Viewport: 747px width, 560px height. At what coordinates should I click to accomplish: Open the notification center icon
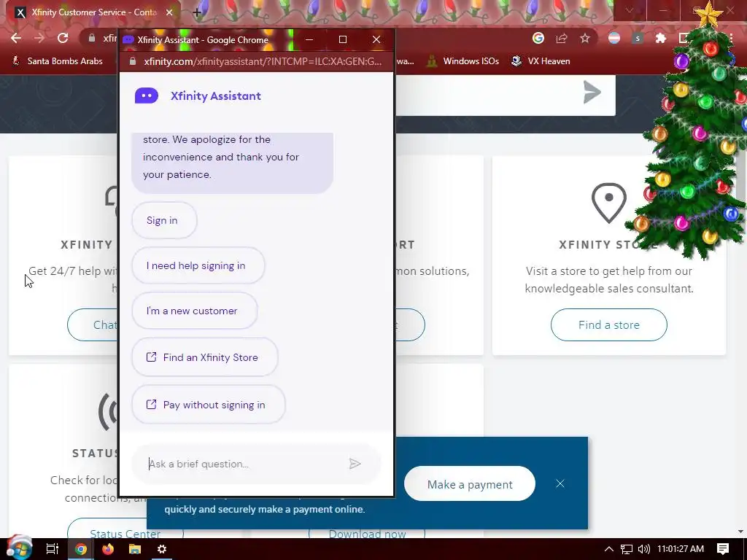723,549
